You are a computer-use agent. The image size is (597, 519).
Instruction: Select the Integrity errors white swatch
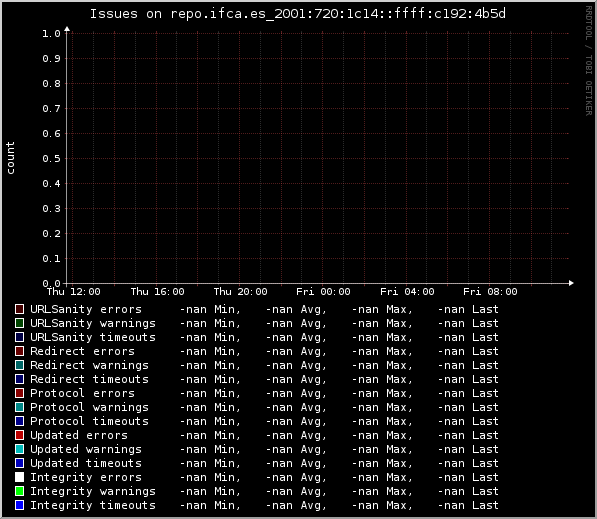pos(19,477)
